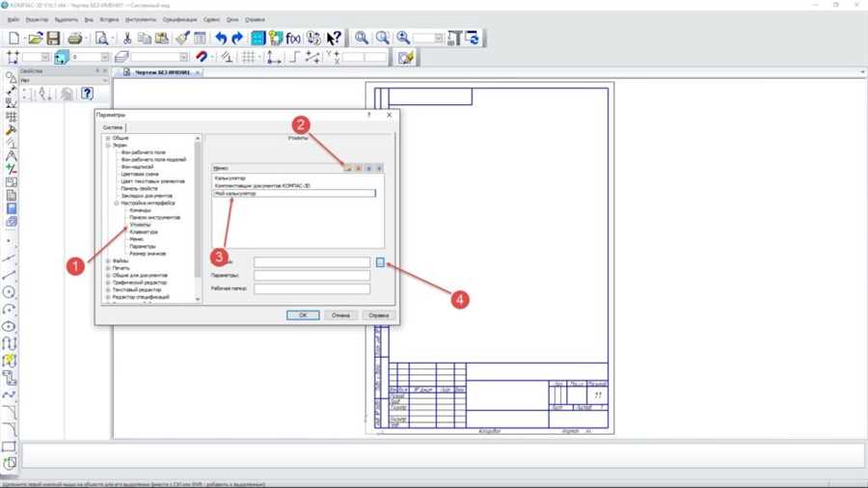868x488 pixels.
Task: Select 'Комплектовщик документов КОМПАС-3D' list item
Action: click(x=262, y=185)
